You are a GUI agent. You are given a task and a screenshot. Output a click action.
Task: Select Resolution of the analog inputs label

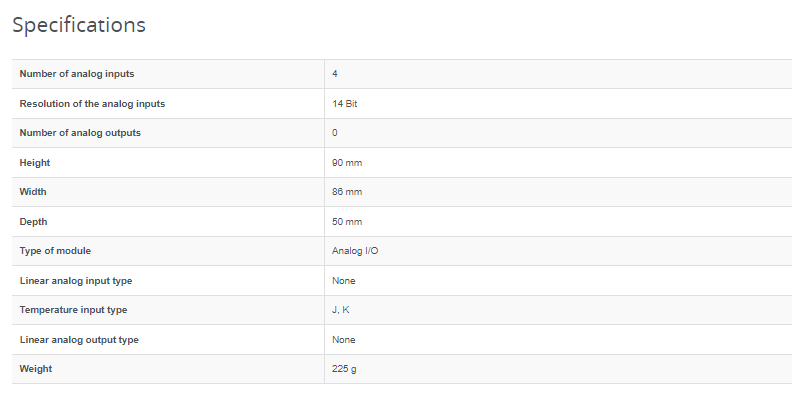click(92, 103)
